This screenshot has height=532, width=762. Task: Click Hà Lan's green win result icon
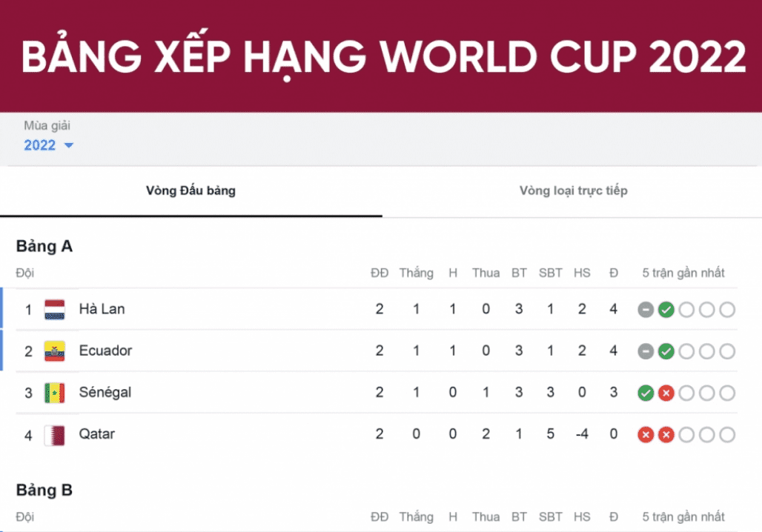pyautogui.click(x=666, y=310)
